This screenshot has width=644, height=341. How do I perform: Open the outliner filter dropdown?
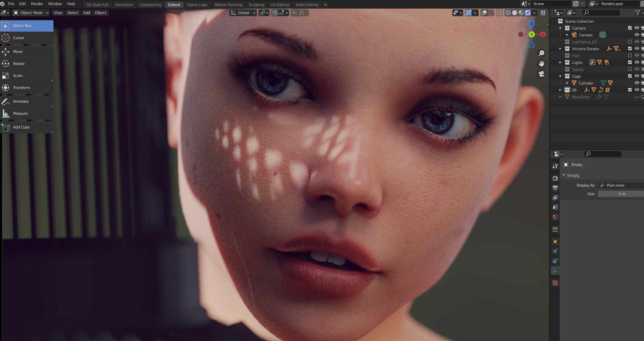(x=639, y=13)
